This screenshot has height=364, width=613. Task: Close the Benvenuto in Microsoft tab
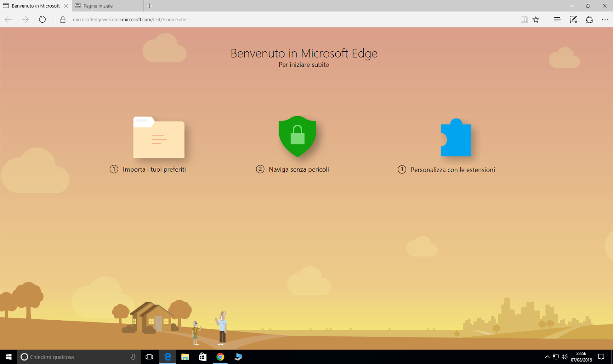(66, 6)
